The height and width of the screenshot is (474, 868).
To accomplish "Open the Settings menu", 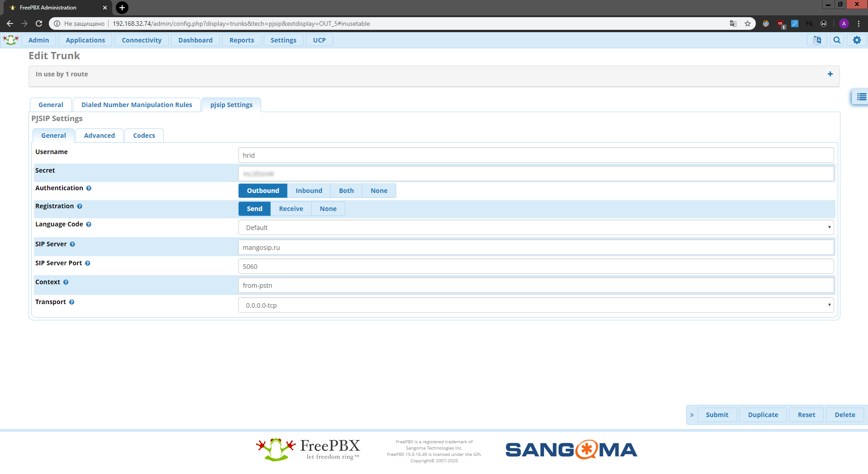I will (x=284, y=40).
